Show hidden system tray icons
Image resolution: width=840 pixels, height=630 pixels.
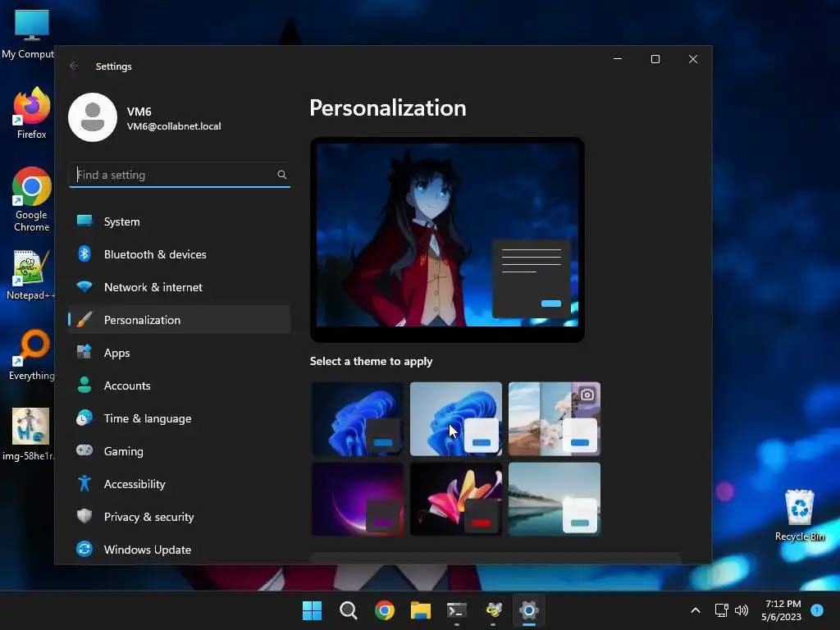(696, 610)
